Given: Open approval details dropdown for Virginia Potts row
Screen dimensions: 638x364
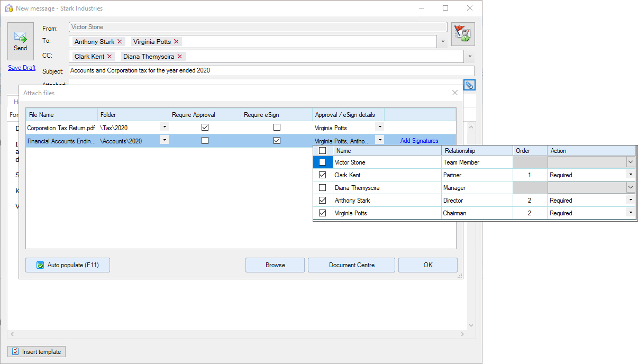Looking at the screenshot, I should 379,127.
